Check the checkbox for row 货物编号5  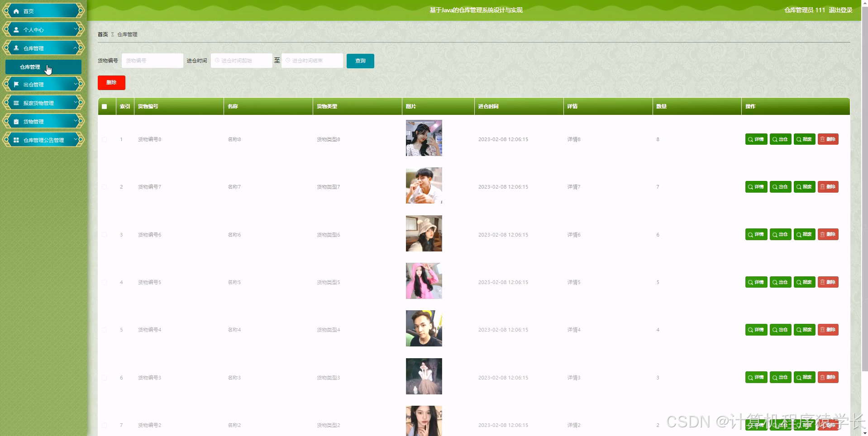pos(105,282)
